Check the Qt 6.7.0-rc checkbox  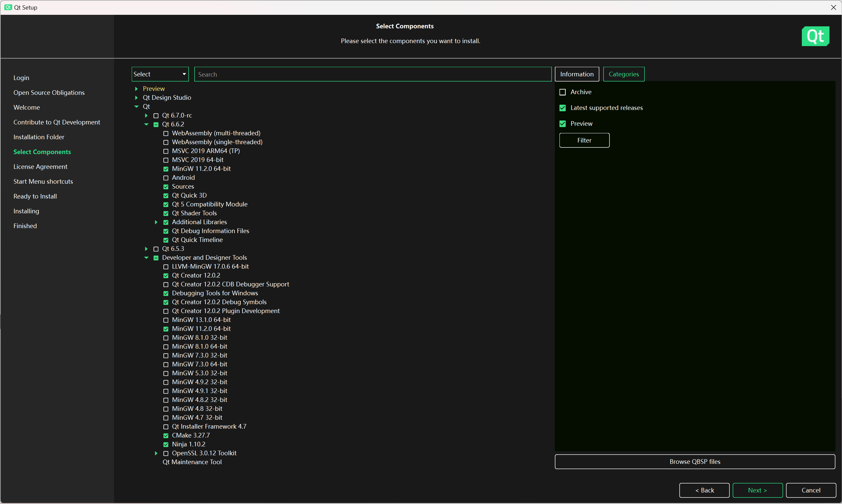click(x=156, y=116)
